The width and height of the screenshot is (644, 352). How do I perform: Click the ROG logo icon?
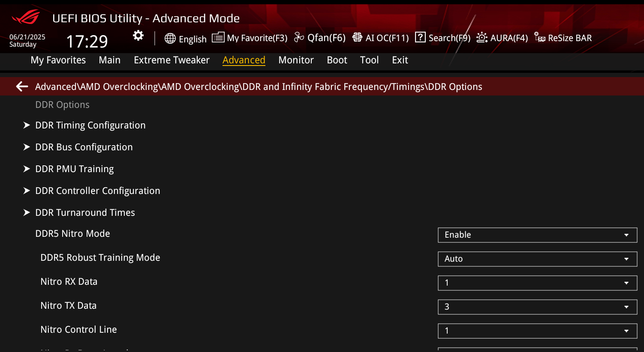26,18
